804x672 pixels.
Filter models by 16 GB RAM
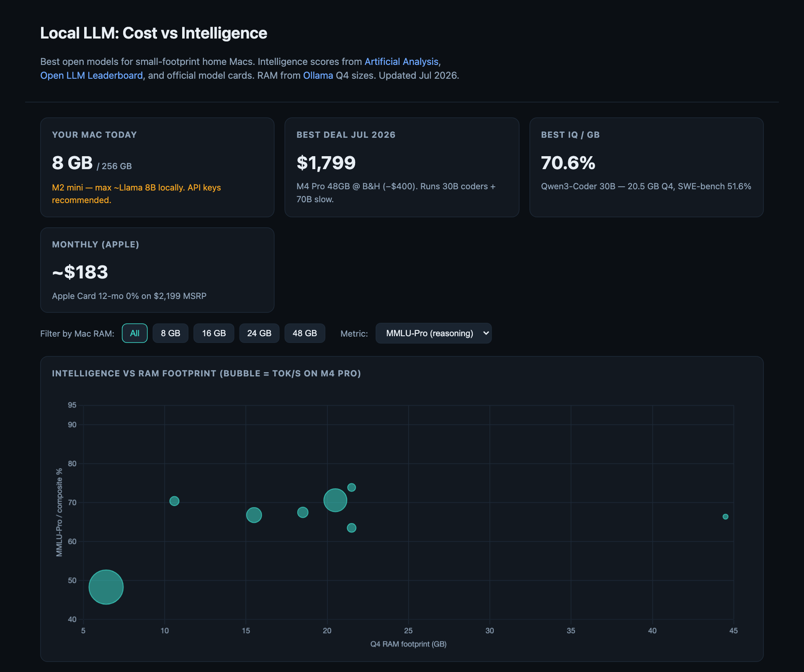pyautogui.click(x=214, y=333)
